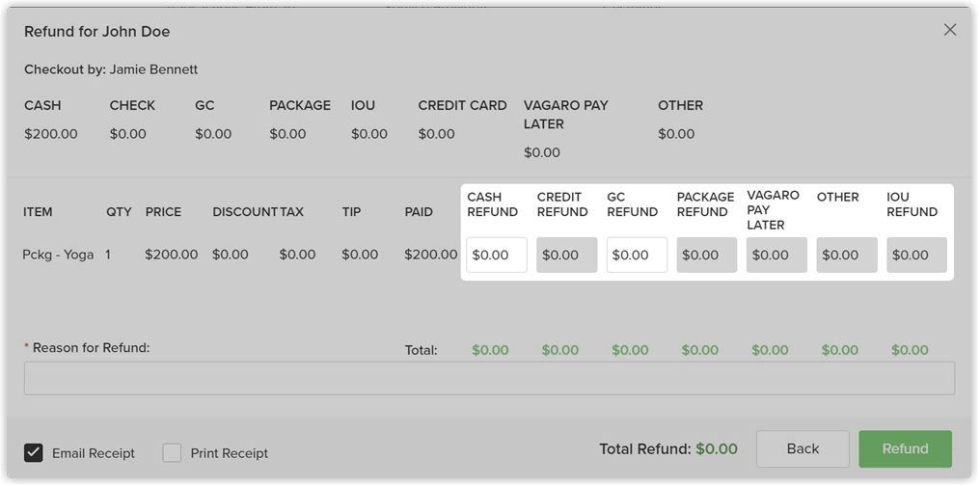Image resolution: width=980 pixels, height=486 pixels.
Task: Click the Total: label
Action: [422, 350]
